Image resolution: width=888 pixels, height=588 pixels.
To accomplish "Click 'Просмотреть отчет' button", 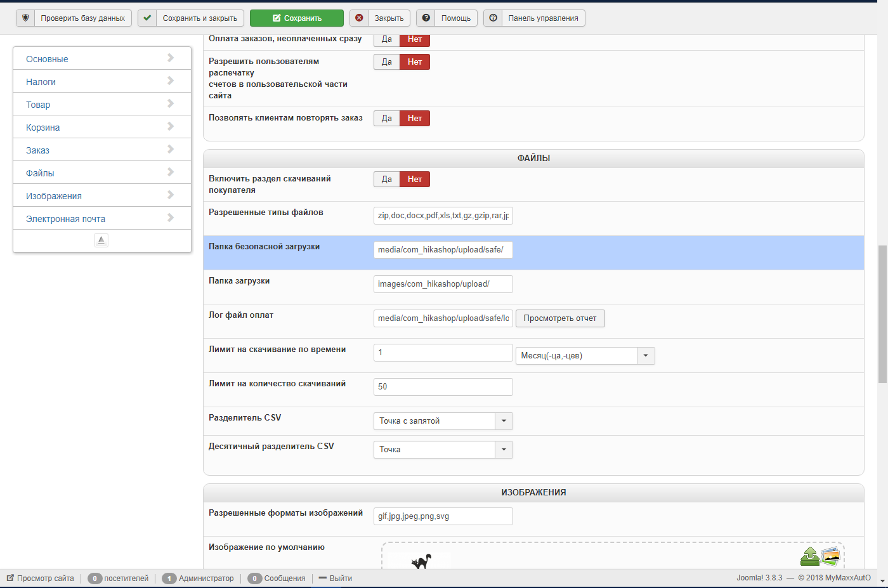I will 560,318.
